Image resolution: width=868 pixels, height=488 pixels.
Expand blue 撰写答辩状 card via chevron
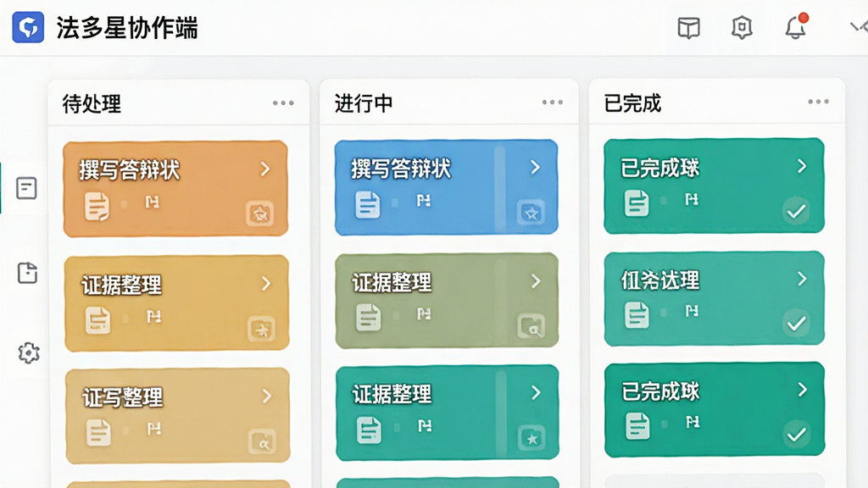[x=536, y=167]
